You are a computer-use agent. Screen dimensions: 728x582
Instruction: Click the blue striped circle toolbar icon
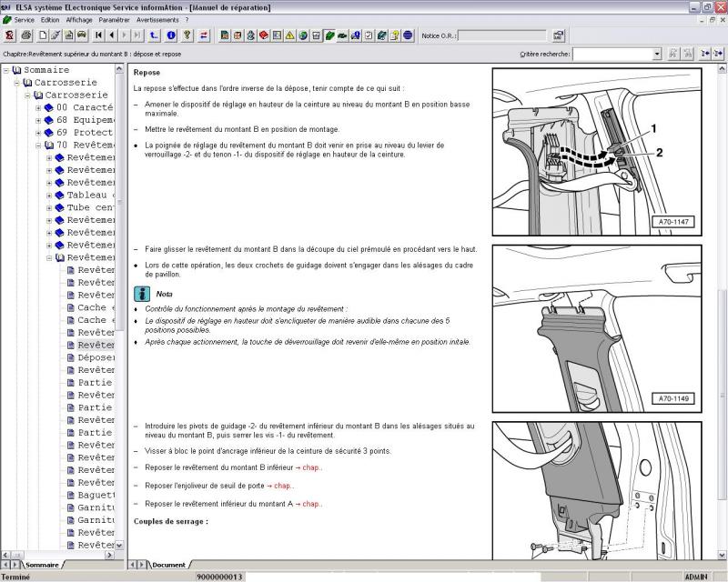pos(408,35)
